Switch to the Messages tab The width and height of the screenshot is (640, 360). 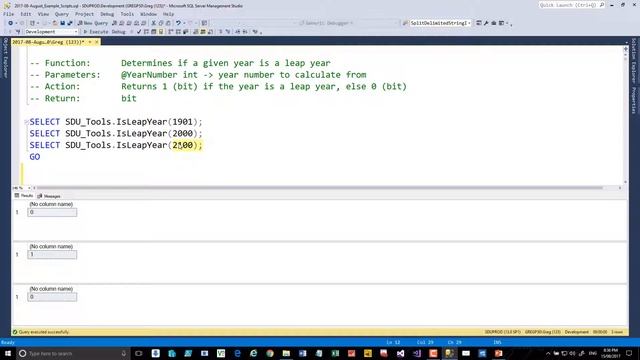pos(49,196)
